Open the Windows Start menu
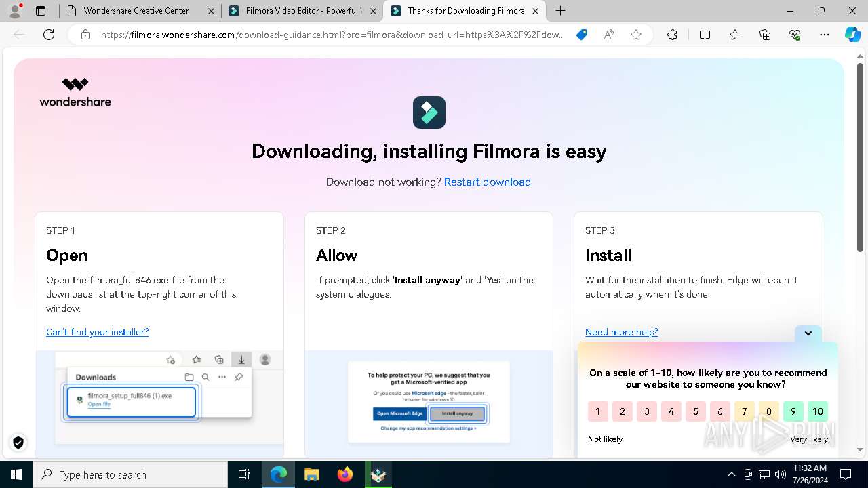This screenshot has height=488, width=868. (16, 474)
